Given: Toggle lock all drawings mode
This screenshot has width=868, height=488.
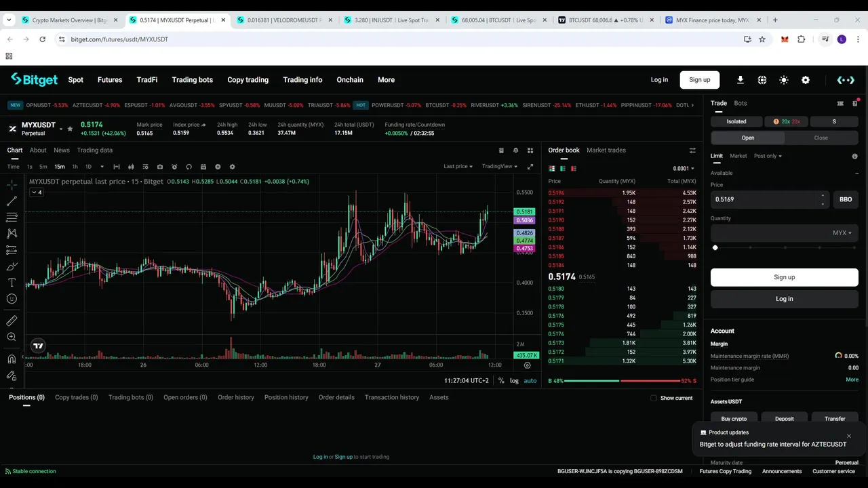Looking at the screenshot, I should pyautogui.click(x=12, y=375).
